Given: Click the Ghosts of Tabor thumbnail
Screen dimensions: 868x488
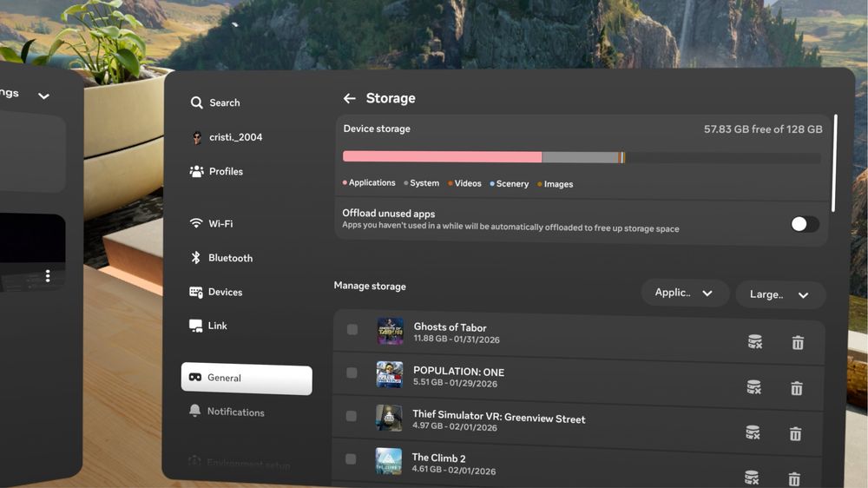Looking at the screenshot, I should tap(391, 331).
